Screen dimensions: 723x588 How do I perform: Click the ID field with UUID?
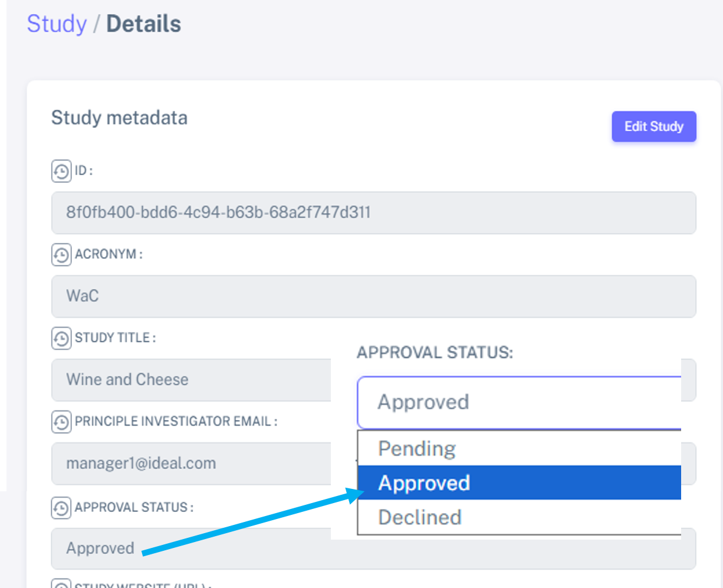[x=373, y=212]
